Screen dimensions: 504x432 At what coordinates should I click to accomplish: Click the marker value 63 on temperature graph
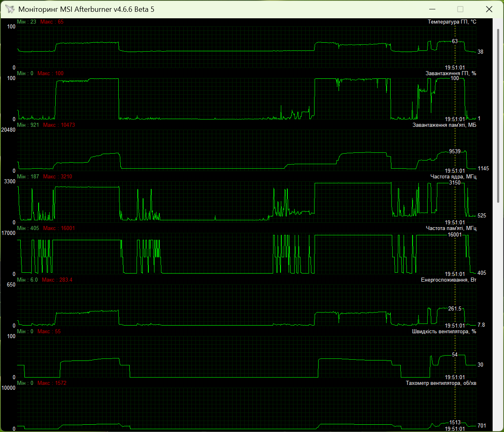455,41
